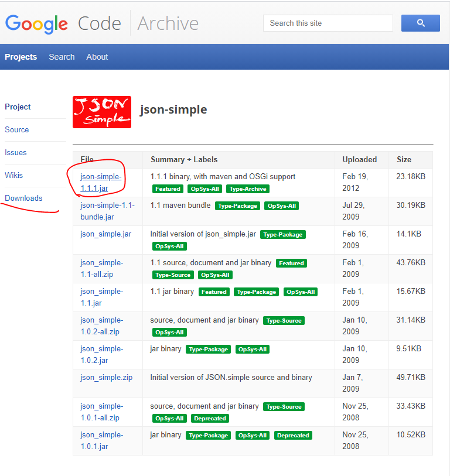Click the json-simple project title
The width and height of the screenshot is (450, 476).
pos(173,109)
